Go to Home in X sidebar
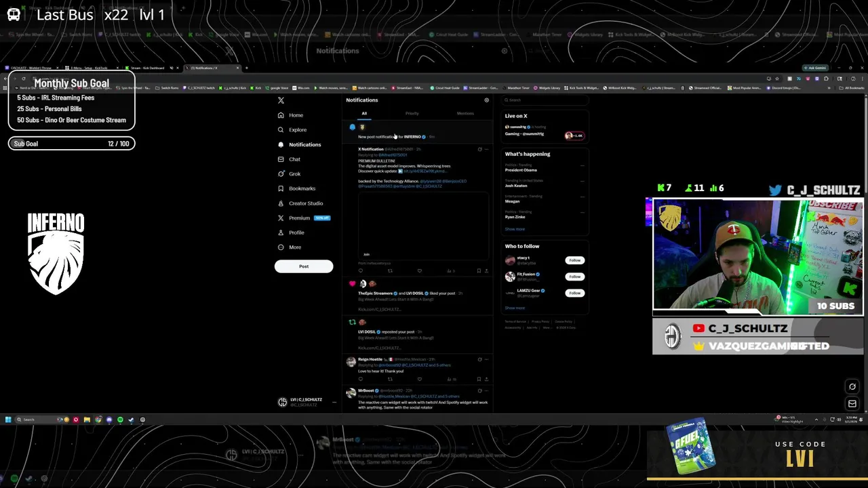The height and width of the screenshot is (488, 868). click(x=290, y=115)
